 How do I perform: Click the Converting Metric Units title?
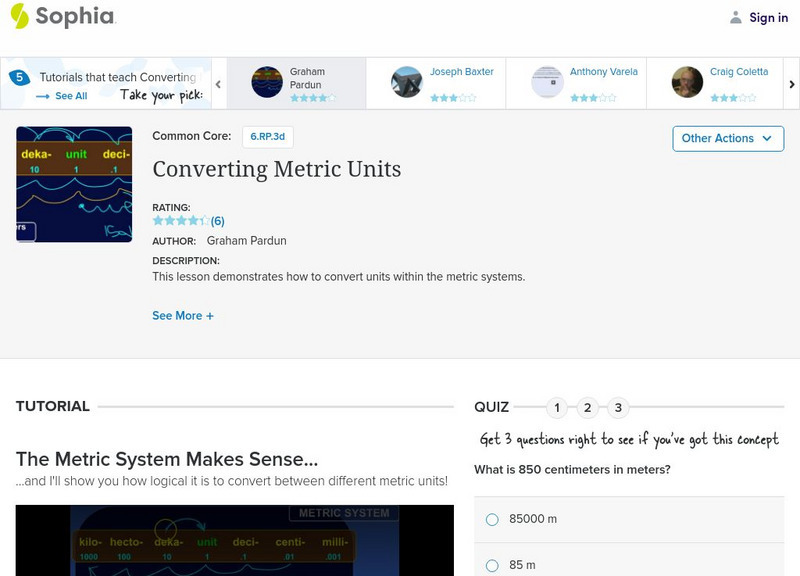(277, 169)
